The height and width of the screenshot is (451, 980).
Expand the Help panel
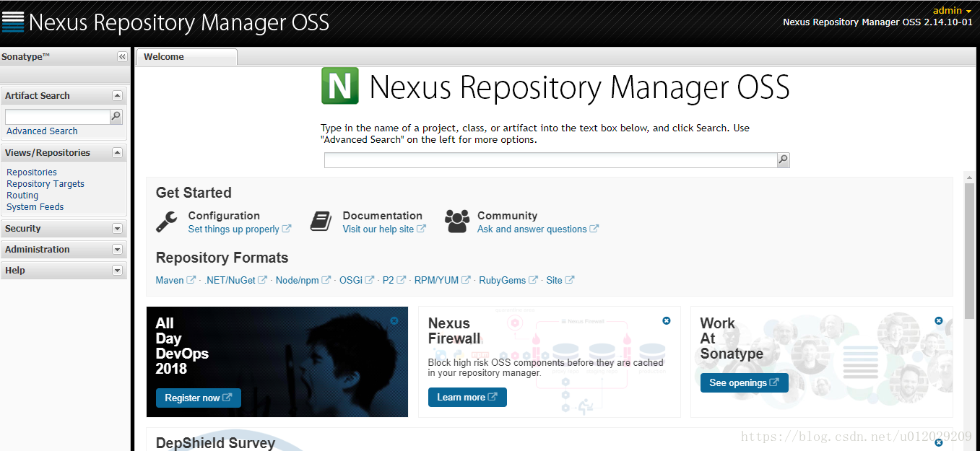117,271
